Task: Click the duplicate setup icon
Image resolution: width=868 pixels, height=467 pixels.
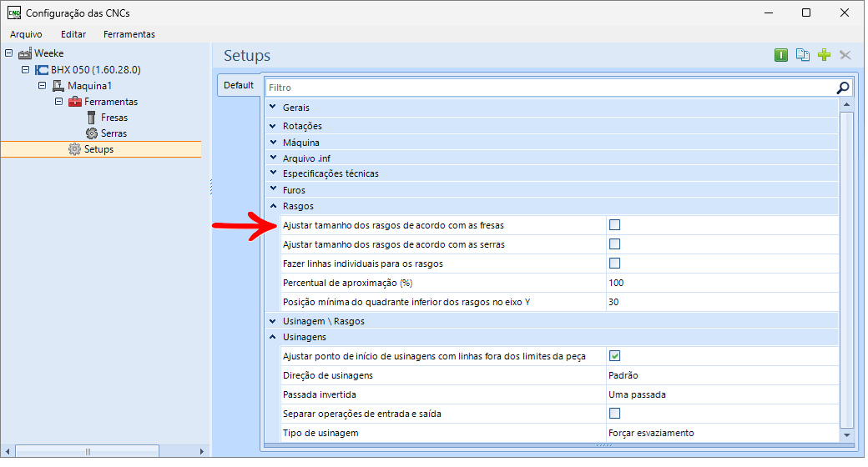Action: coord(802,55)
